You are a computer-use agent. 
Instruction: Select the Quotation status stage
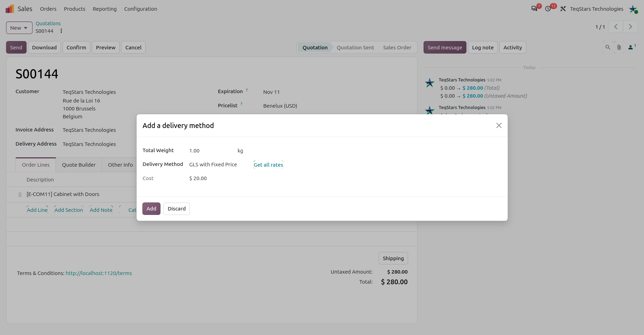pyautogui.click(x=315, y=48)
